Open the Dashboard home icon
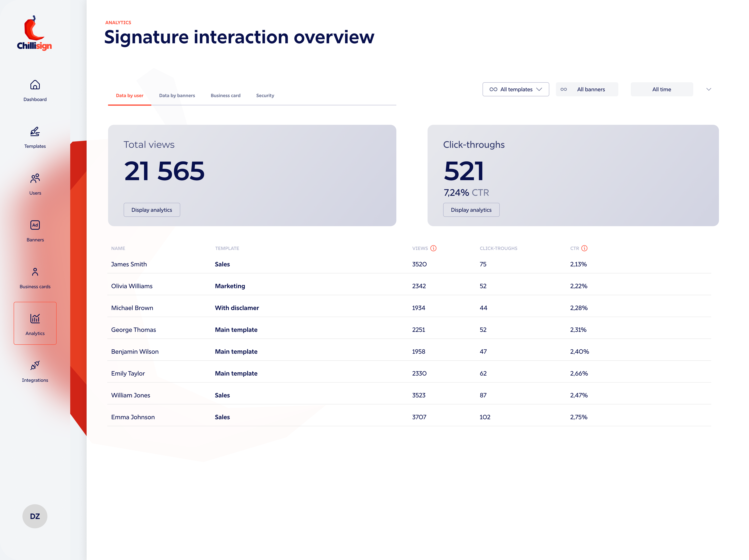 [35, 85]
